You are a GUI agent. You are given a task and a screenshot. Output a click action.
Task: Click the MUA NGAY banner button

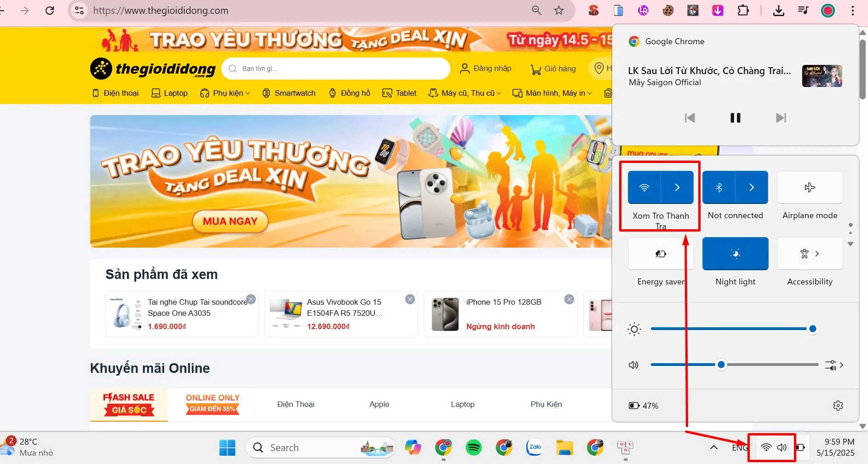pyautogui.click(x=230, y=221)
